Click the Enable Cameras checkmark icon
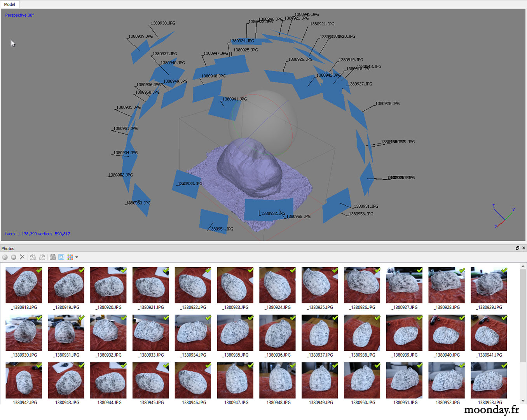Image resolution: width=527 pixels, height=420 pixels. tap(5, 257)
